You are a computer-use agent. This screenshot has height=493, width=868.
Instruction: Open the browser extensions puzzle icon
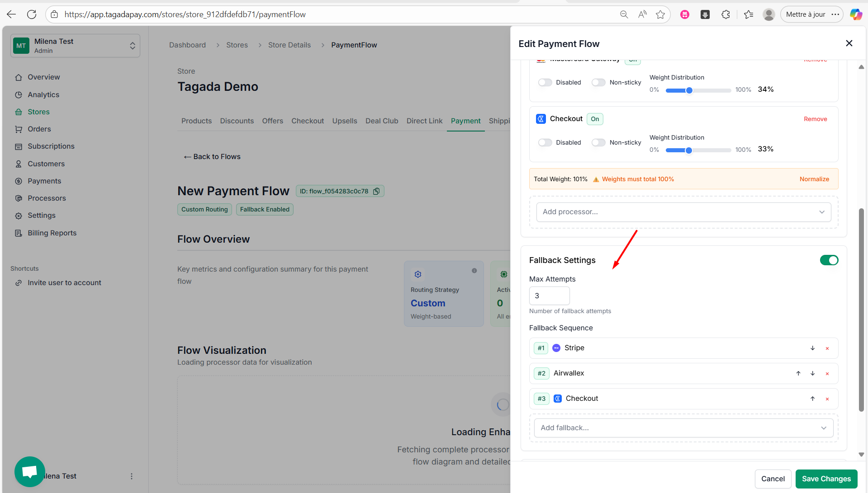(726, 14)
